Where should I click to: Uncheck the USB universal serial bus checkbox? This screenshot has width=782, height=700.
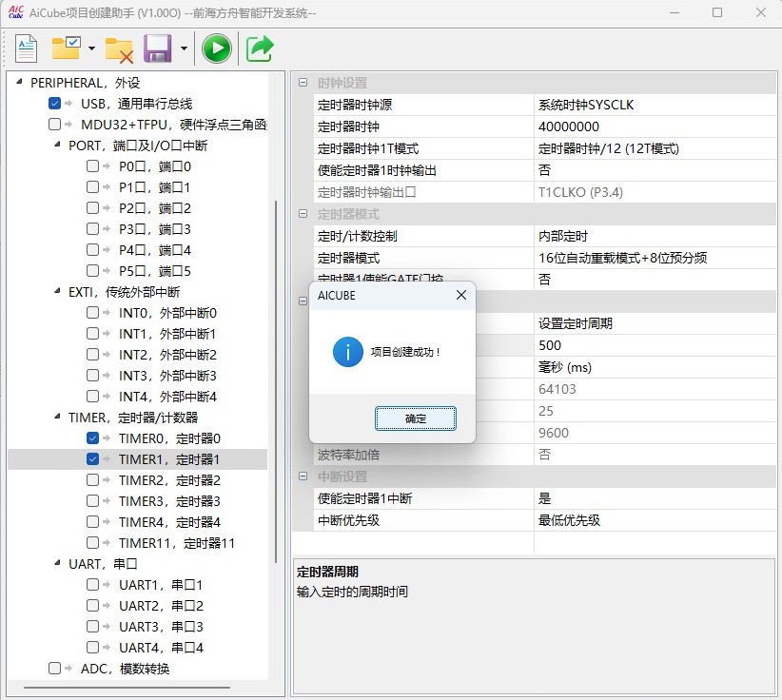tap(55, 104)
